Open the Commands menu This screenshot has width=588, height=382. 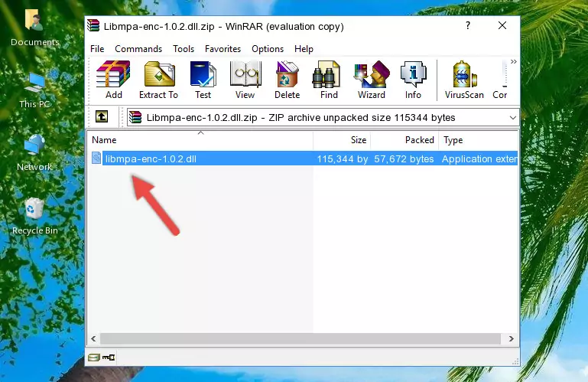point(138,49)
